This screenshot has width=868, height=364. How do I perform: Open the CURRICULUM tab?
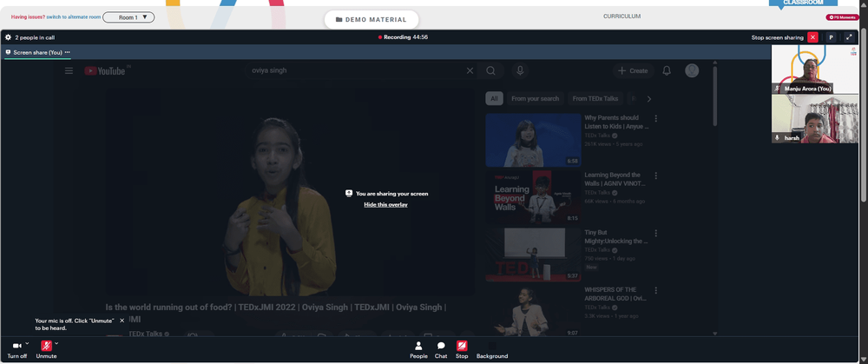pyautogui.click(x=621, y=16)
